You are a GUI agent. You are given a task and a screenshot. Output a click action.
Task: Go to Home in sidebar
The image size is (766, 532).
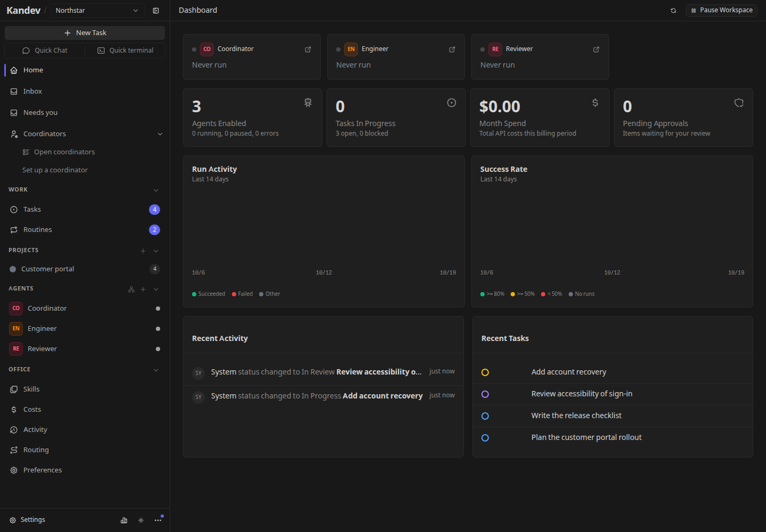(x=85, y=70)
